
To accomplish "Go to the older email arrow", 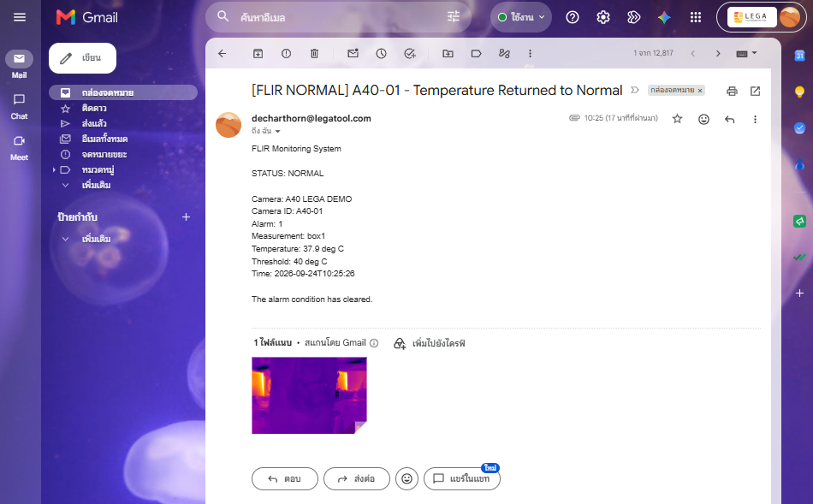I will (x=718, y=53).
